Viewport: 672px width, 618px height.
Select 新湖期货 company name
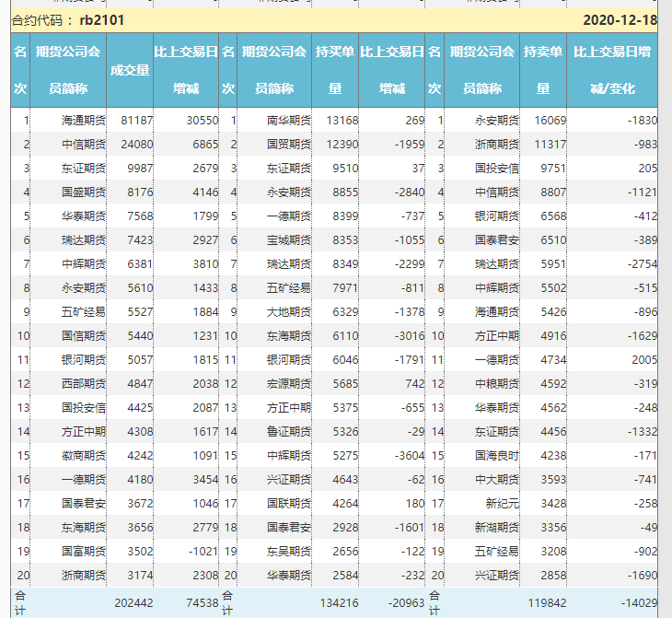[x=497, y=528]
